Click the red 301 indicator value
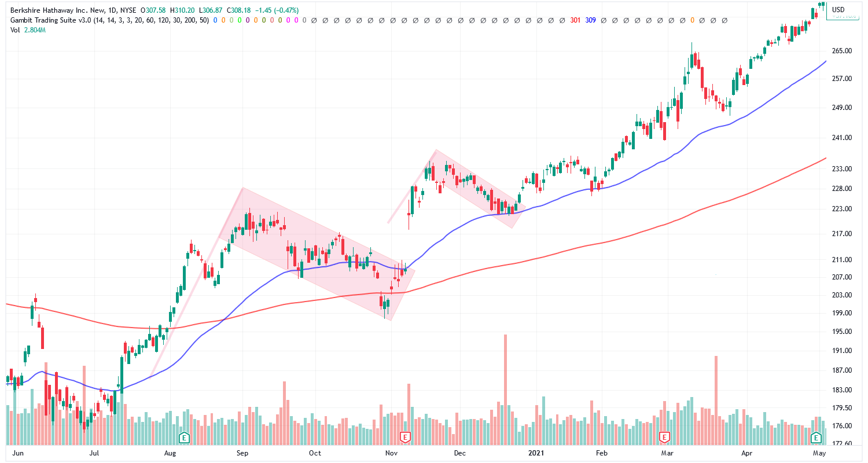 click(575, 20)
